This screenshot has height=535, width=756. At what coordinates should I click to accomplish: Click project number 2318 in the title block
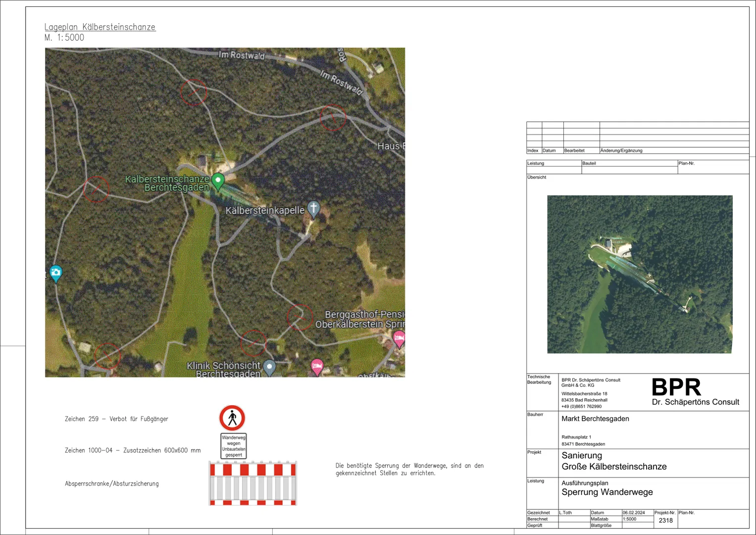(665, 520)
